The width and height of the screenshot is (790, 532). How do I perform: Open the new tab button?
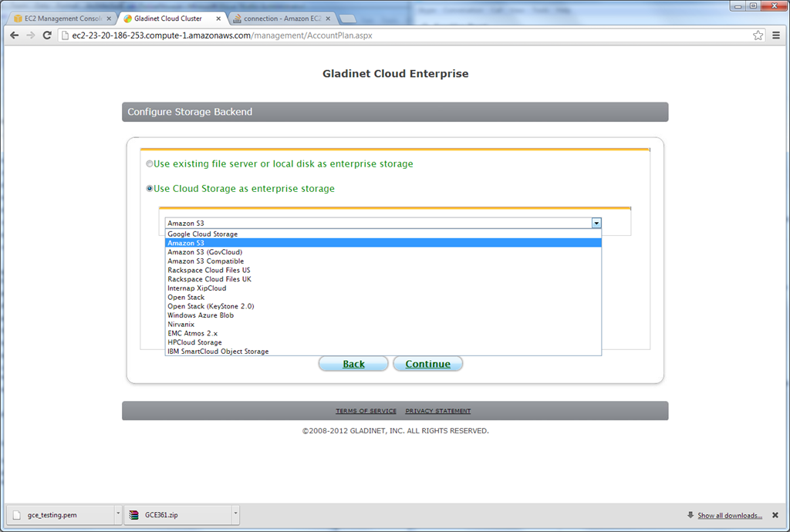click(348, 19)
